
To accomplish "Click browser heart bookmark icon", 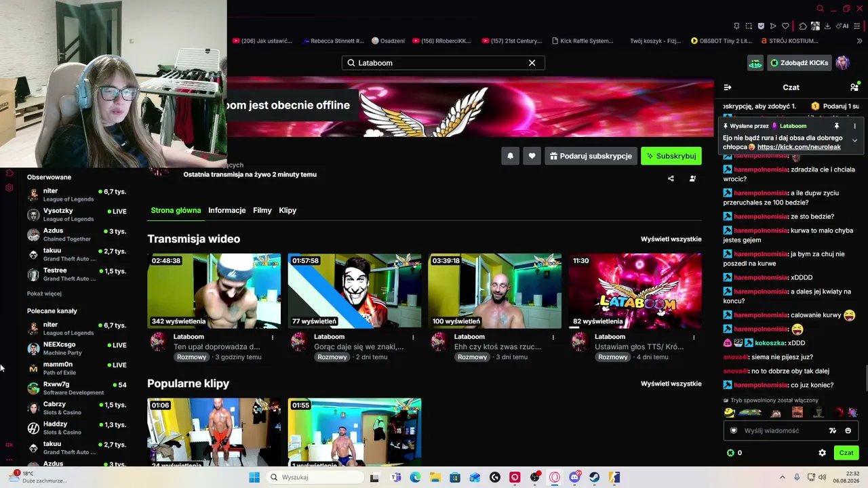I will pyautogui.click(x=785, y=26).
